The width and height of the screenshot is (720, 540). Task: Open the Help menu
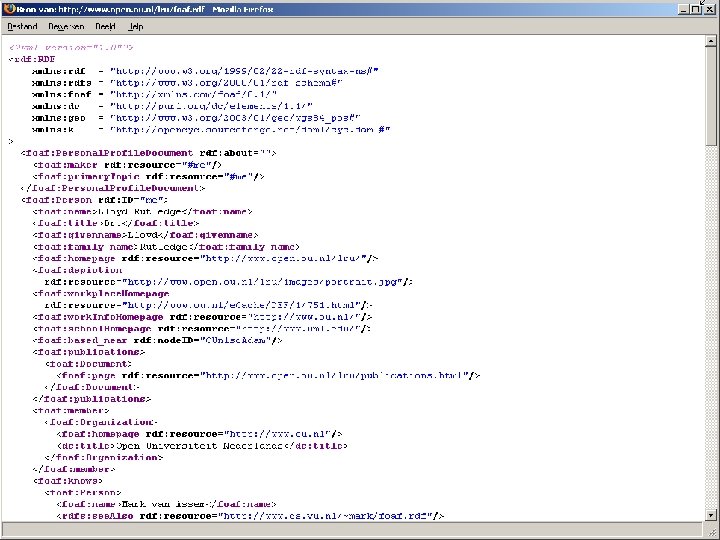135,27
